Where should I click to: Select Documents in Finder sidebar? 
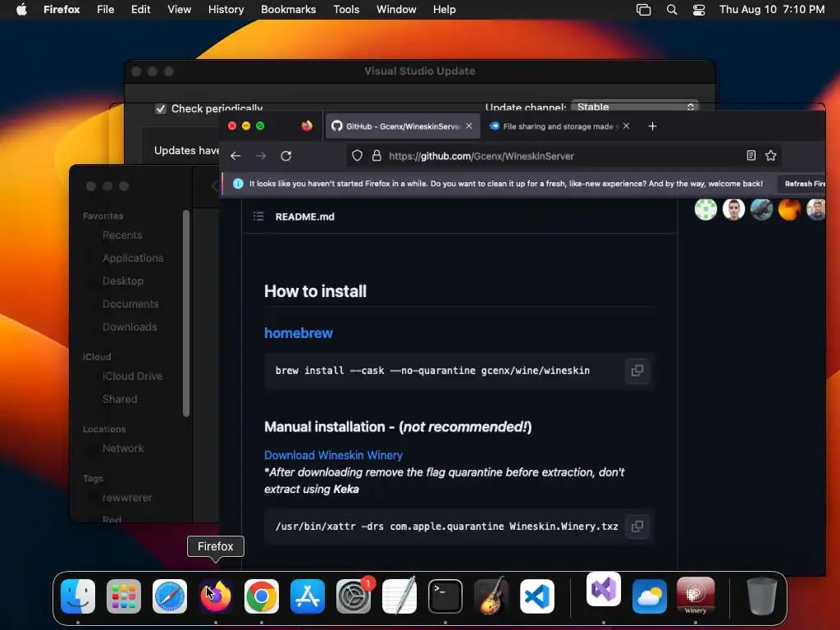[130, 304]
